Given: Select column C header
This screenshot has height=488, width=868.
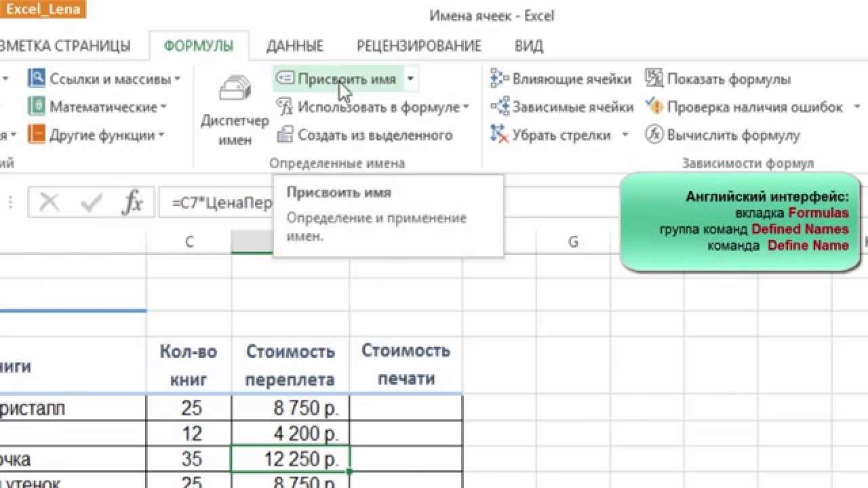Looking at the screenshot, I should (x=189, y=242).
